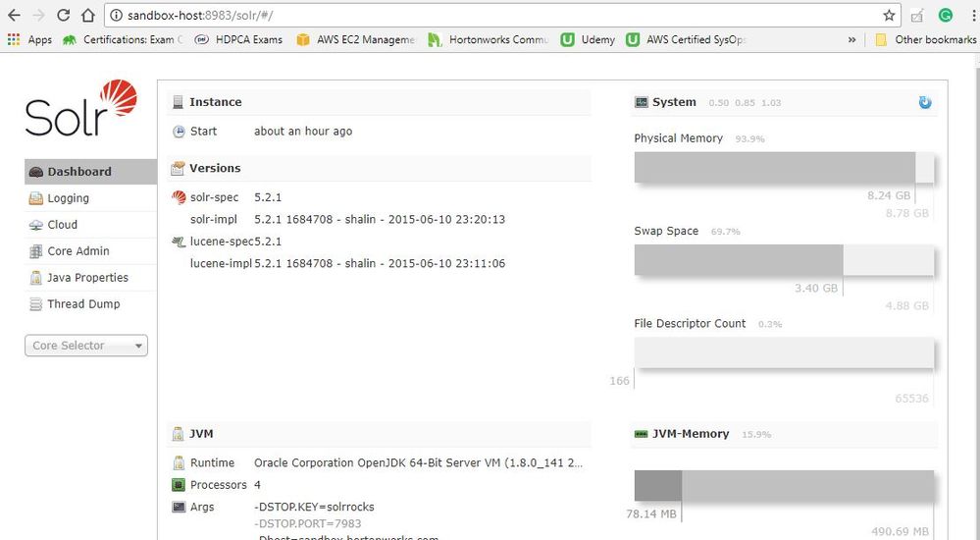The height and width of the screenshot is (540, 980).
Task: Go to browser home icon
Action: (88, 15)
